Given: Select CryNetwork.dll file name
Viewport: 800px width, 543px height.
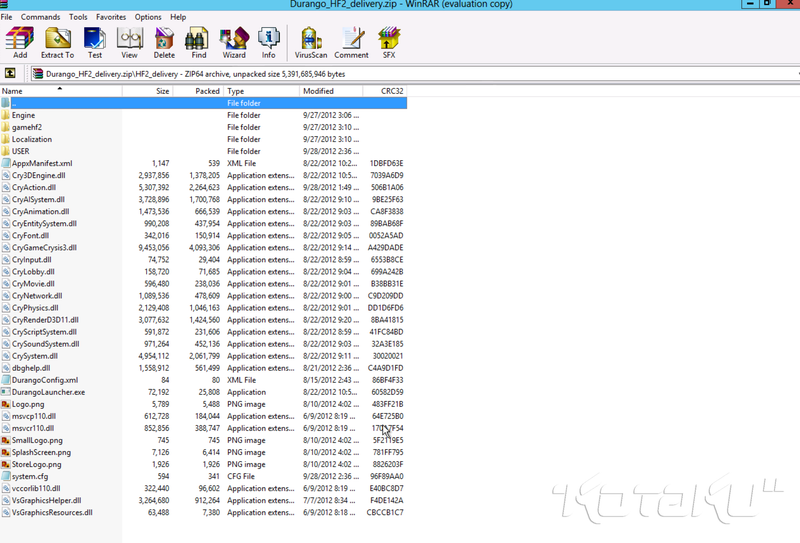Looking at the screenshot, I should coord(37,296).
